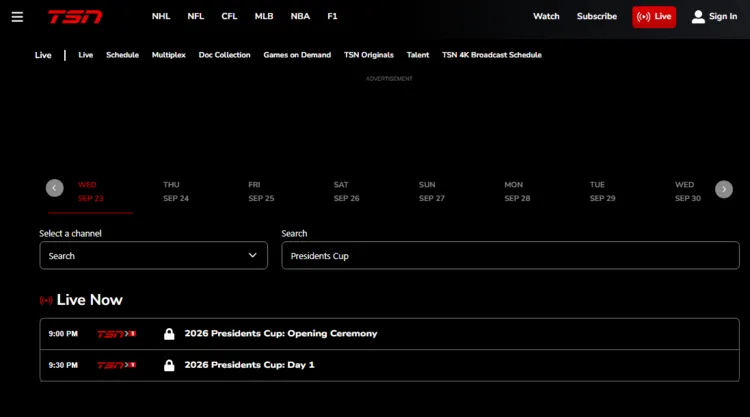
Task: Open the NBA section
Action: pyautogui.click(x=300, y=16)
